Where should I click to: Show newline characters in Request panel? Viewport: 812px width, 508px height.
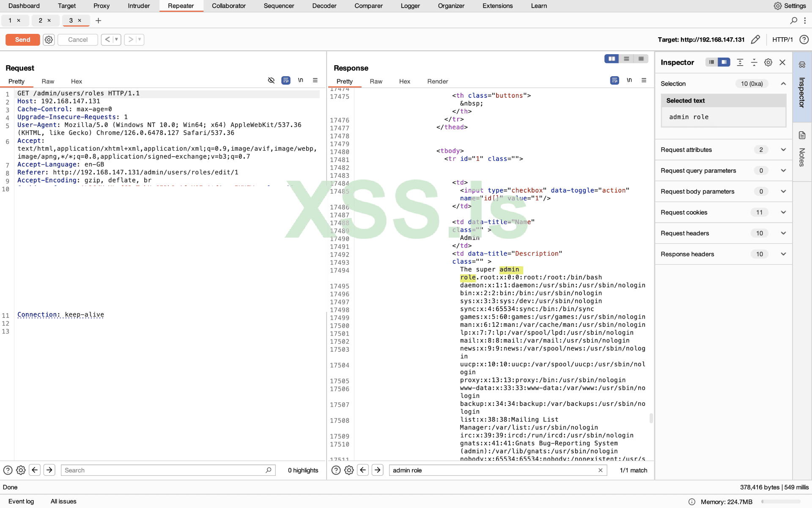[300, 80]
